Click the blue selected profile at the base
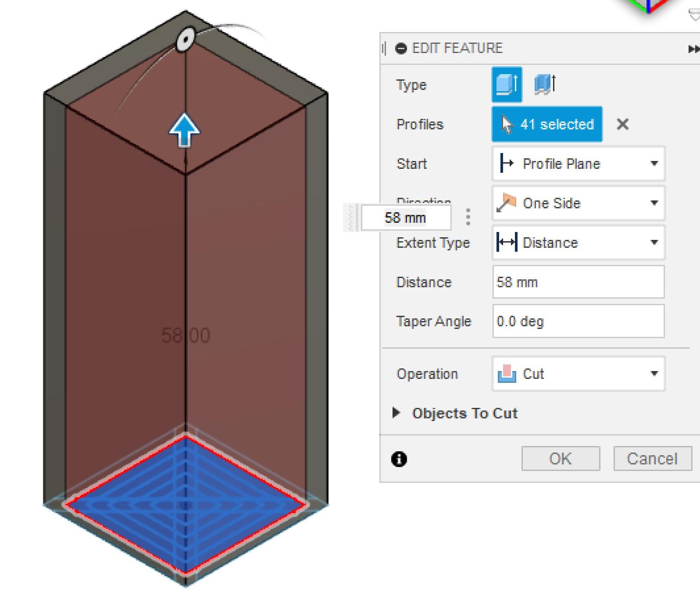 [x=186, y=504]
